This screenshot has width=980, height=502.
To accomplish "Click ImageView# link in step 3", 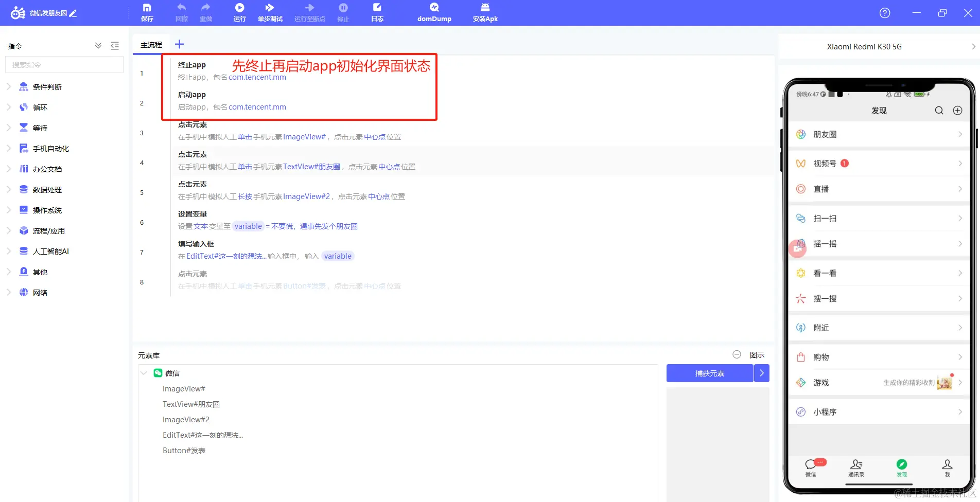I will 304,137.
